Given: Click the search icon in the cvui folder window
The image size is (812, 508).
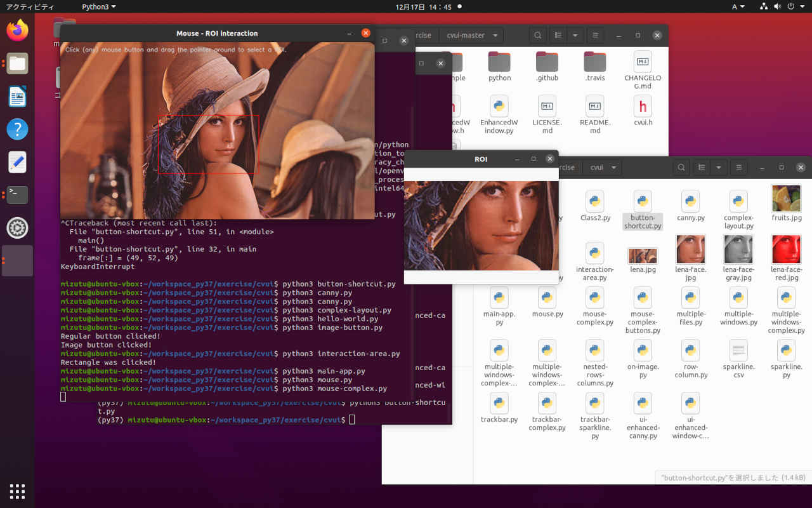Looking at the screenshot, I should tap(681, 168).
